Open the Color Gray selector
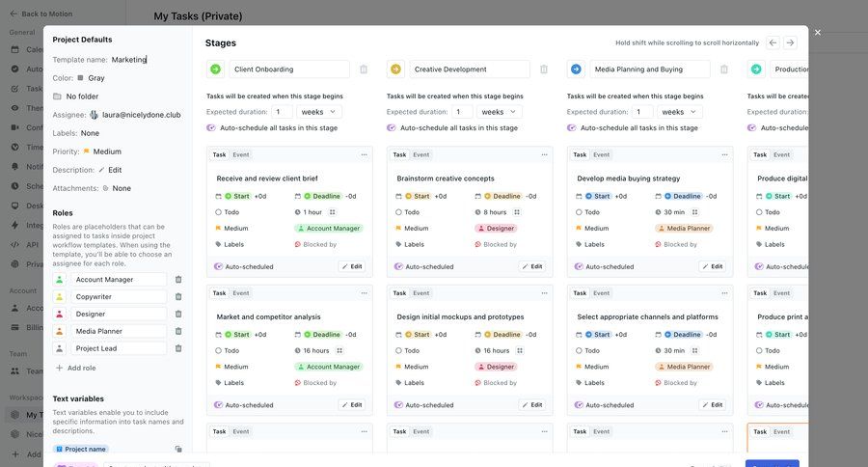The height and width of the screenshot is (467, 868). (91, 78)
